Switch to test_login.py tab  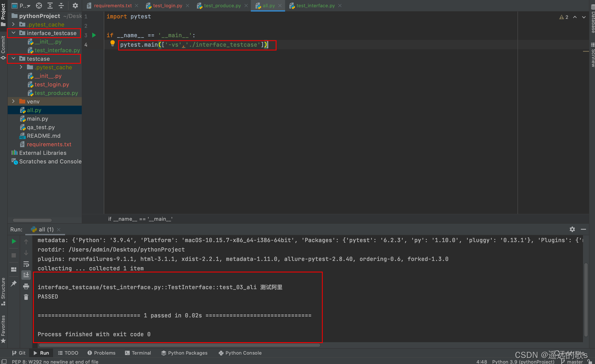(167, 6)
